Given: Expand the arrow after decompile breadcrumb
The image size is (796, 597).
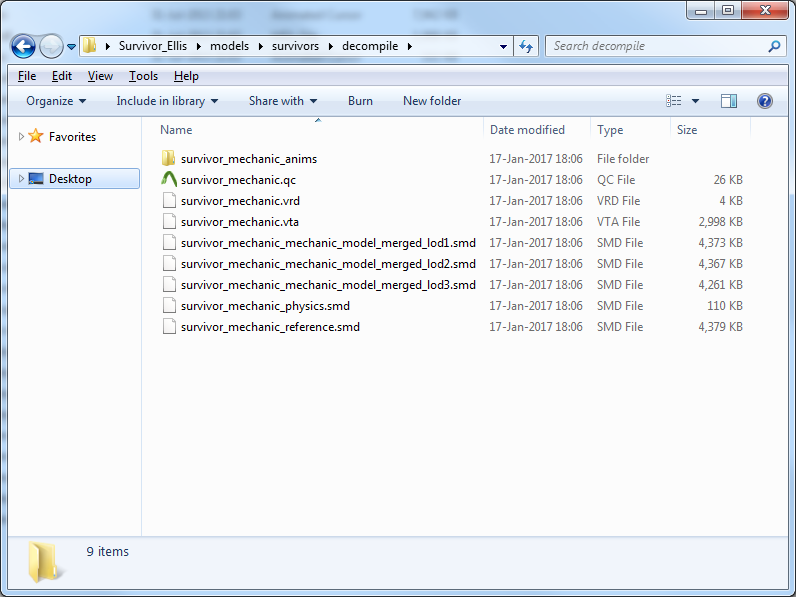Looking at the screenshot, I should point(410,46).
